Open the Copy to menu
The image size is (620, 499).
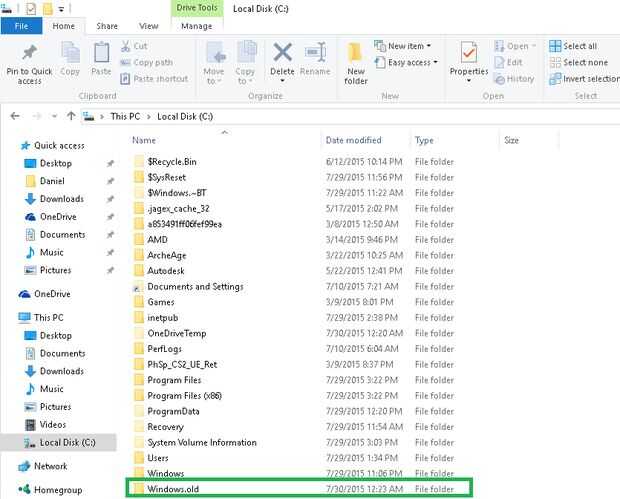[x=245, y=64]
